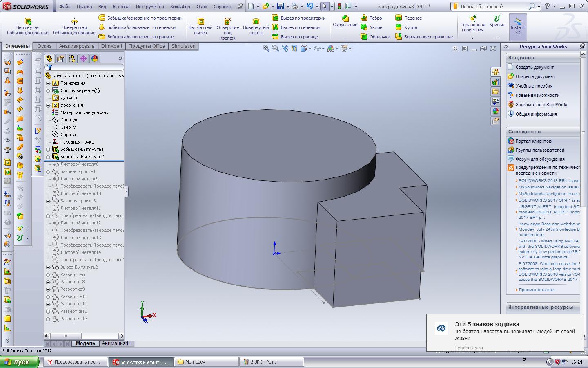Click the Fillet (Скругление) tool icon

(345, 18)
